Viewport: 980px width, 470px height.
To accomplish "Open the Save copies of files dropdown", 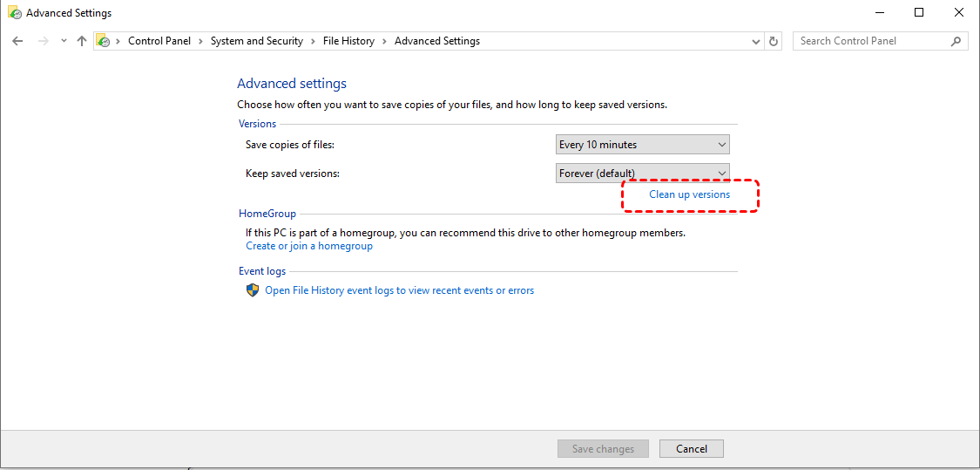I will coord(643,145).
